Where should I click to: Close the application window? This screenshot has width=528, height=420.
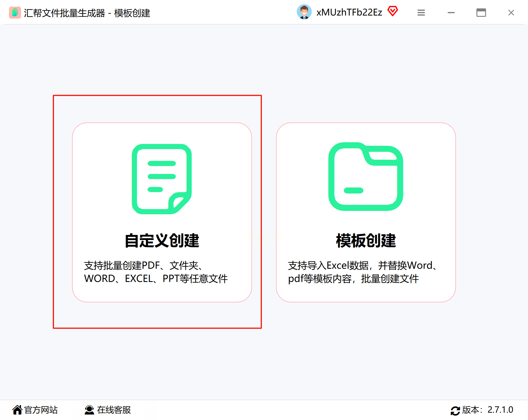coord(511,13)
